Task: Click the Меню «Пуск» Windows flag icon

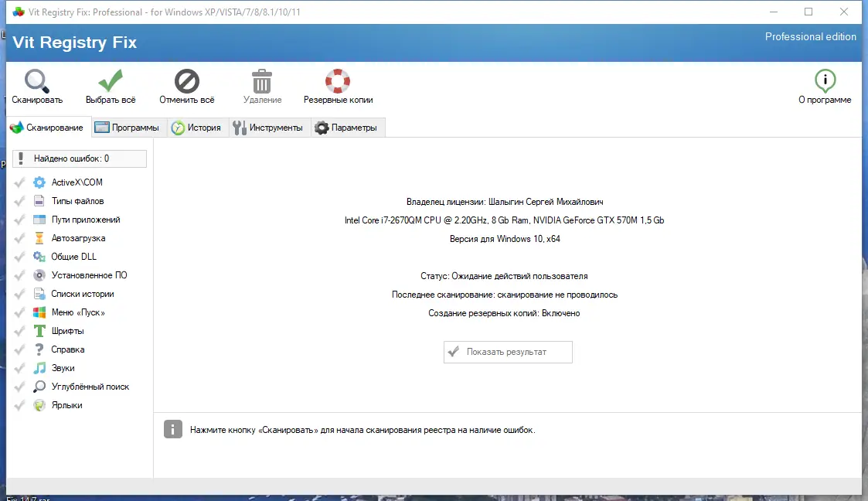Action: pos(39,312)
